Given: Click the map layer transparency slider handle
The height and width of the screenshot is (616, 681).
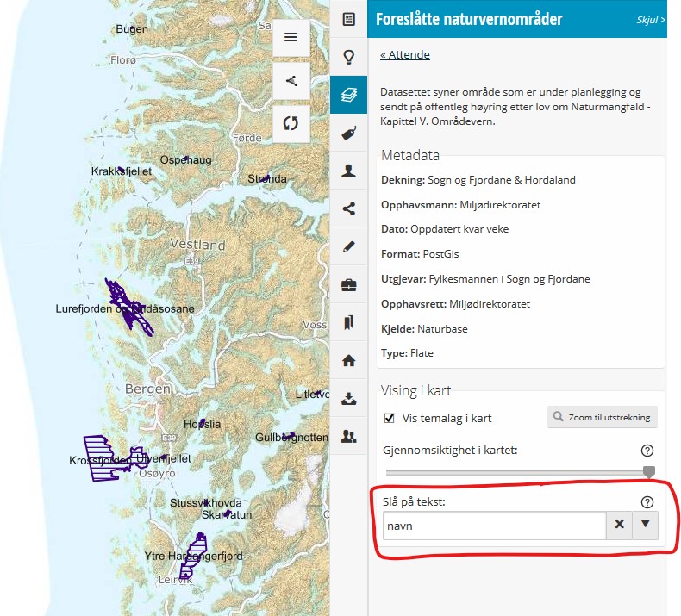Looking at the screenshot, I should click(x=649, y=471).
